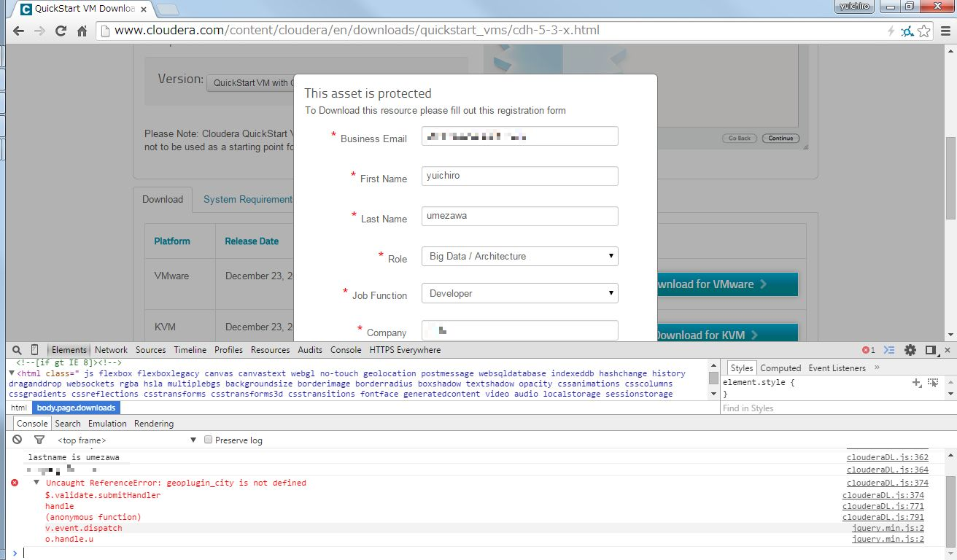Select the Download page tab

pos(163,199)
